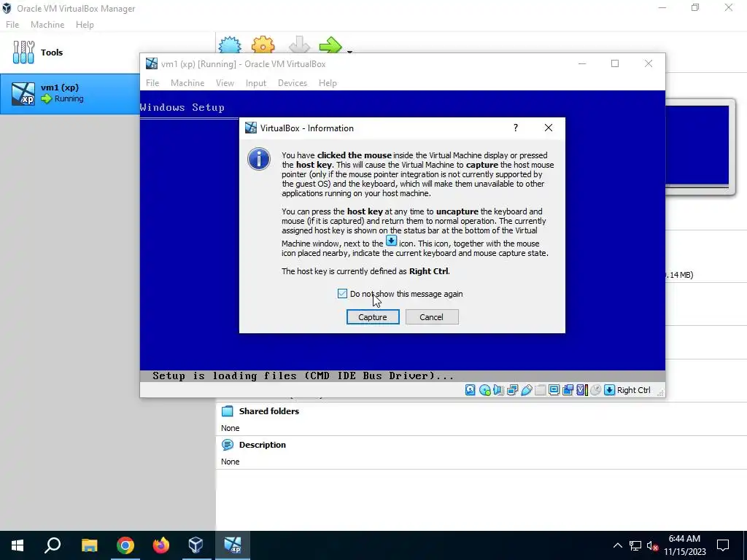Switch to VirtualBox Manager taskbar icon
The height and width of the screenshot is (560, 747).
click(x=196, y=545)
